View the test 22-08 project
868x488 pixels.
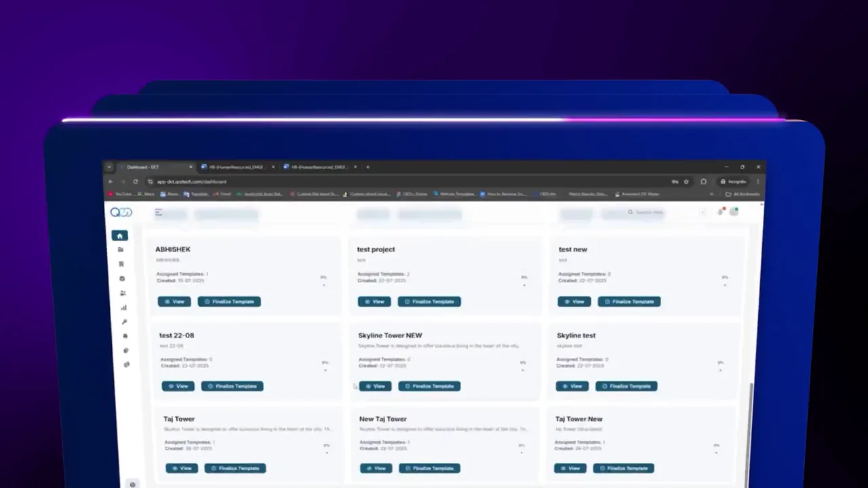178,386
